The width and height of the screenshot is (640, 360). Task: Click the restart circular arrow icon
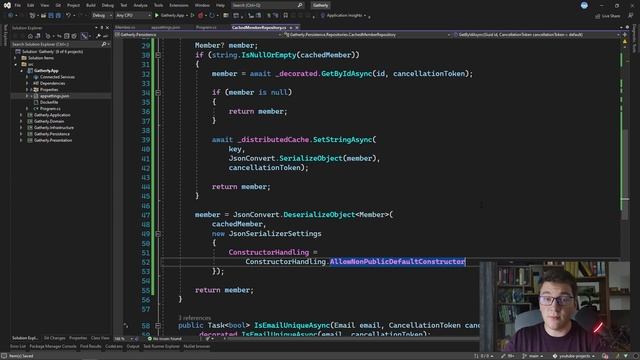212,16
